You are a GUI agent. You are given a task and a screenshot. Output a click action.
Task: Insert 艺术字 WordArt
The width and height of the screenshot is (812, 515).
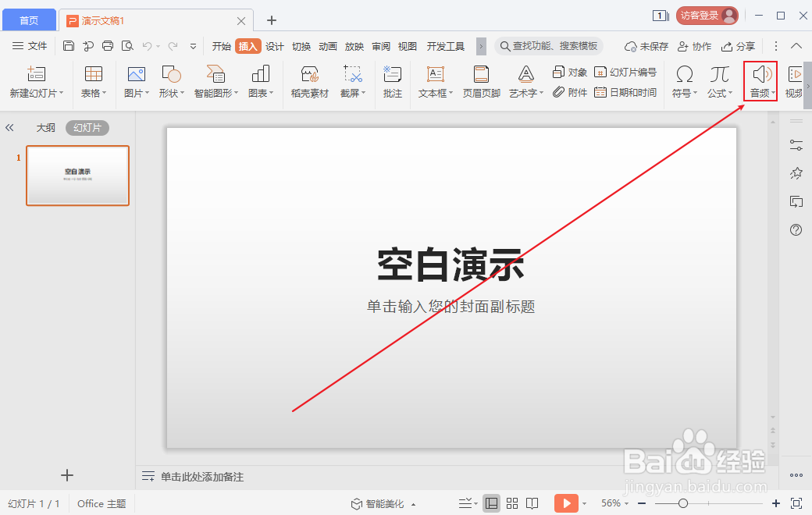tap(525, 81)
